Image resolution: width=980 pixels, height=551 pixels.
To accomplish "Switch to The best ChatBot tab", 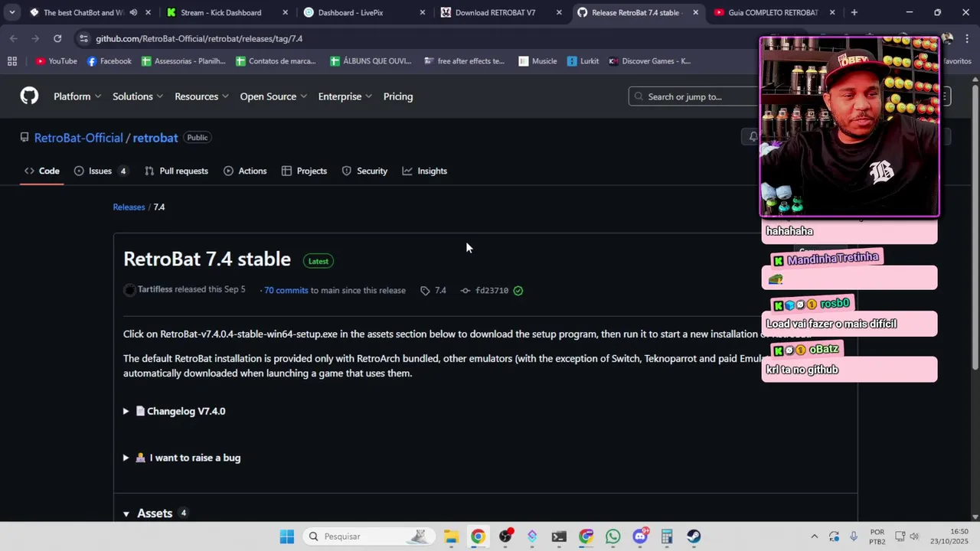I will click(84, 12).
